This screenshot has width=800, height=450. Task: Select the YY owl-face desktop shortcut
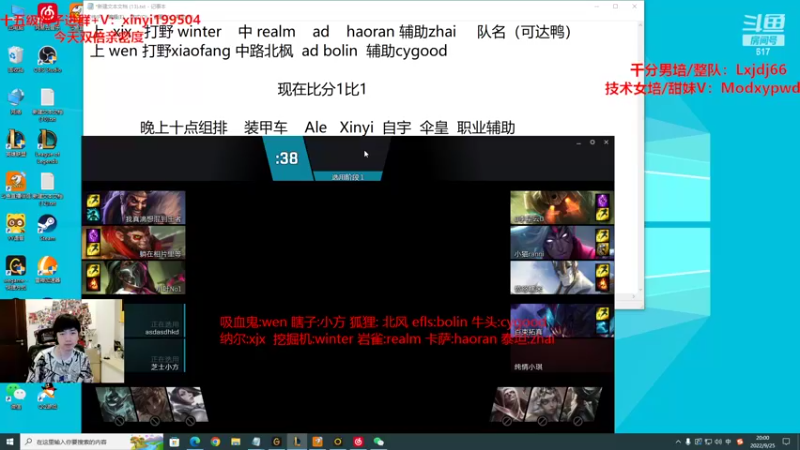[x=16, y=228]
